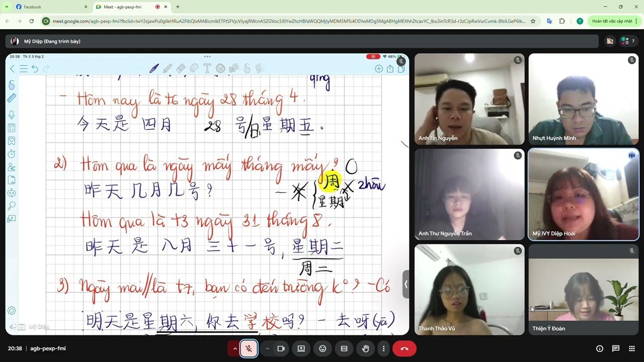Close the Meet tab
This screenshot has width=644, height=362.
(x=166, y=7)
